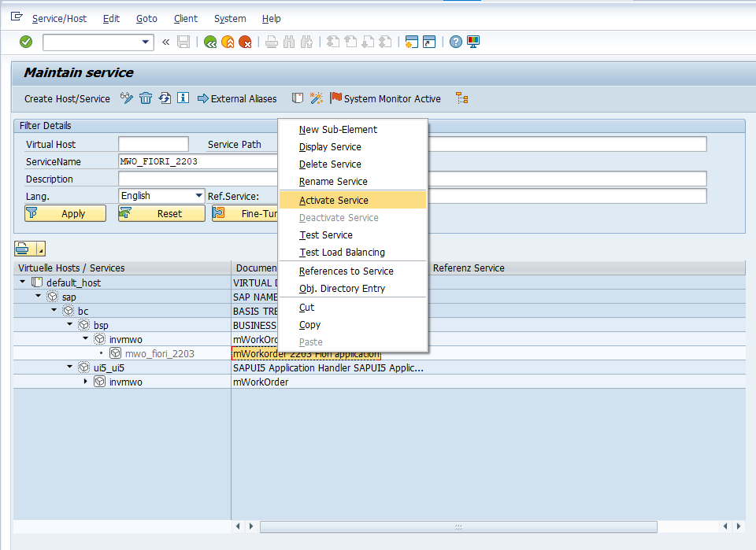This screenshot has height=550, width=756.
Task: Click the Help question mark icon
Action: [x=456, y=42]
